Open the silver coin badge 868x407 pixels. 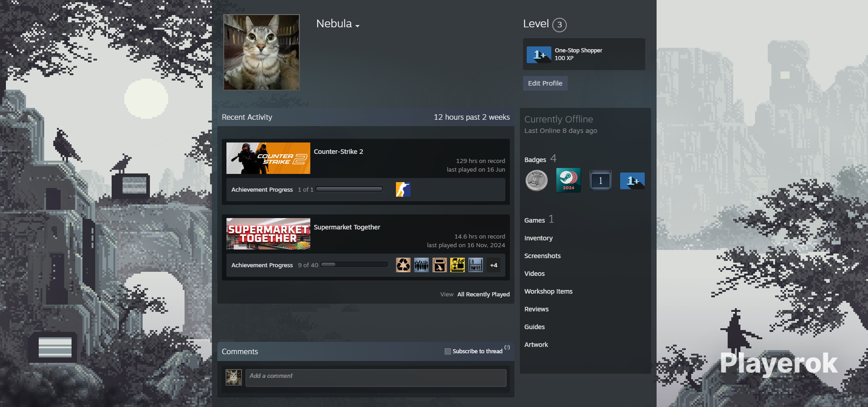537,180
